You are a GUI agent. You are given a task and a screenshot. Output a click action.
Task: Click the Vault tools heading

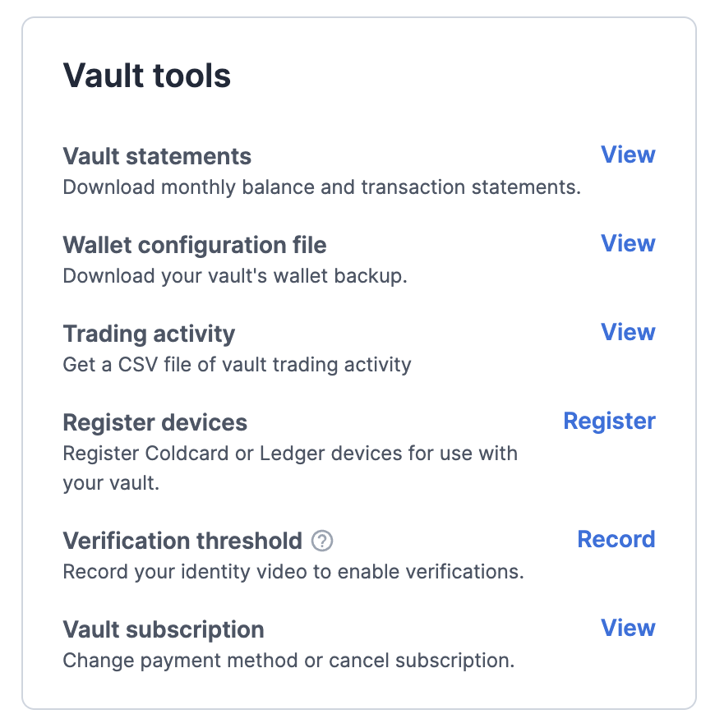click(147, 76)
